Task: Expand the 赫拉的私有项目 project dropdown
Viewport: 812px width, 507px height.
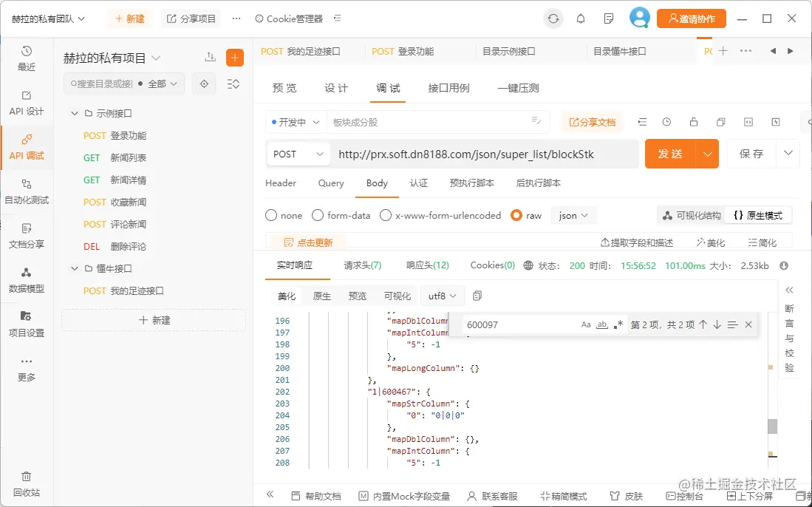Action: pyautogui.click(x=112, y=58)
